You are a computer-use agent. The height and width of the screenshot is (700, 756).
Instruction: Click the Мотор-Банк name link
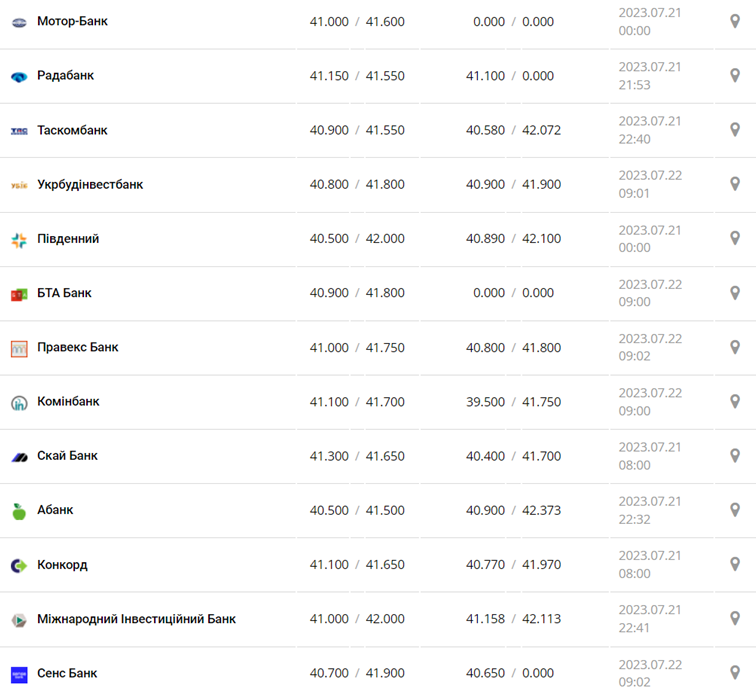click(x=72, y=21)
